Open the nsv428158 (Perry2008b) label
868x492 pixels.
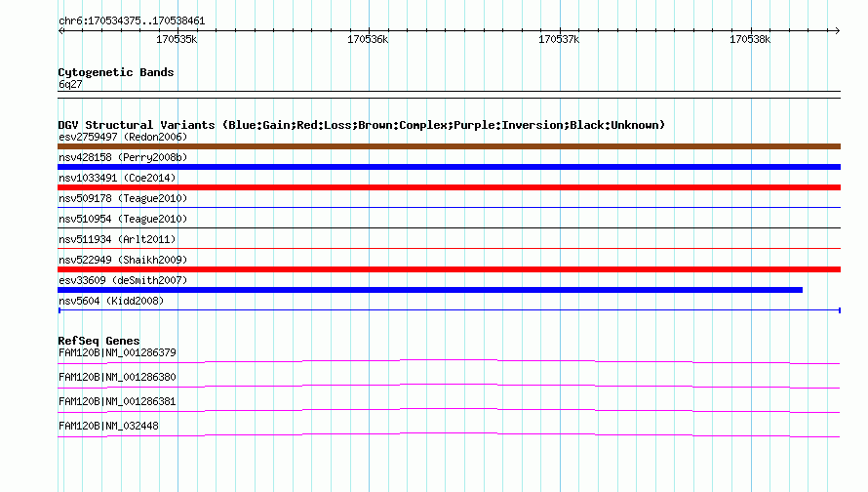coord(123,157)
